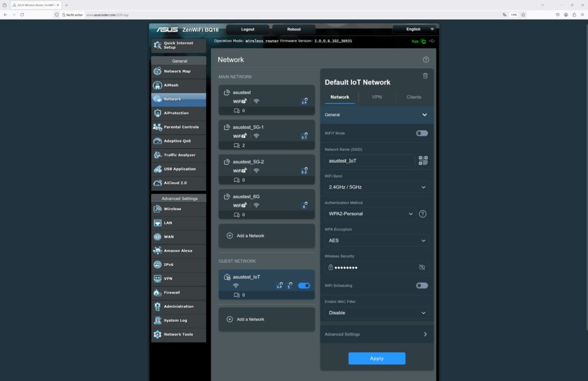The image size is (588, 381).
Task: Select the asustest_IoT guest network card
Action: 266,284
